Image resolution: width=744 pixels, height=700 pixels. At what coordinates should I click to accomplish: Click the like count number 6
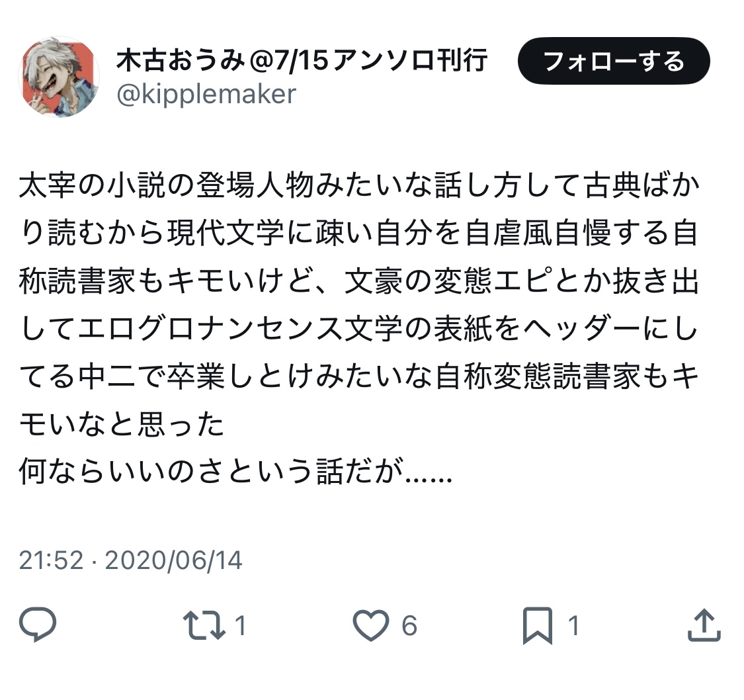click(409, 625)
